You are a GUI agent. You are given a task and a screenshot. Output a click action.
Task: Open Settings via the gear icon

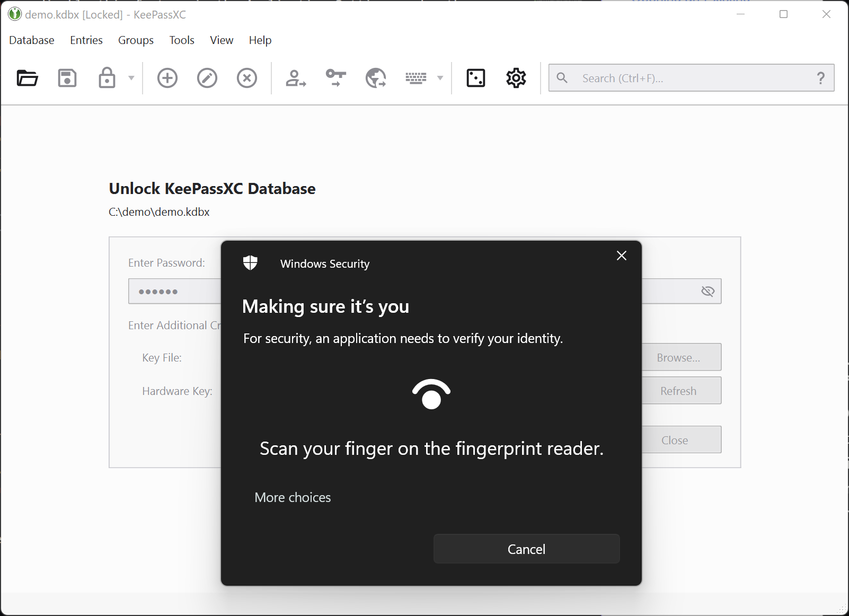point(516,78)
